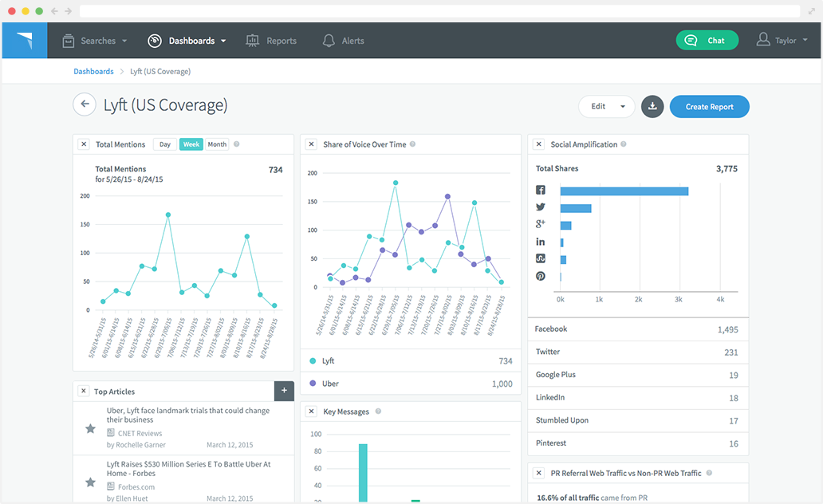Click the blue logo in the top bar
The width and height of the screenshot is (823, 504).
25,41
